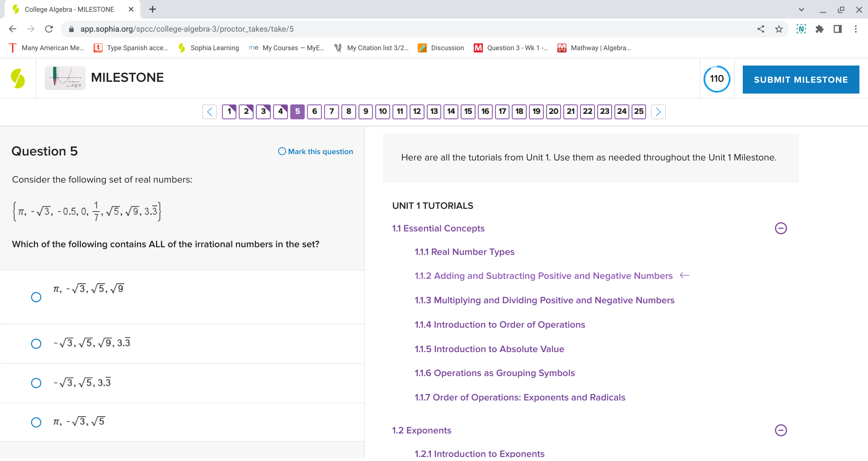This screenshot has width=868, height=461.
Task: Select answer -√3, √5, 3.3̅
Action: pyautogui.click(x=36, y=383)
